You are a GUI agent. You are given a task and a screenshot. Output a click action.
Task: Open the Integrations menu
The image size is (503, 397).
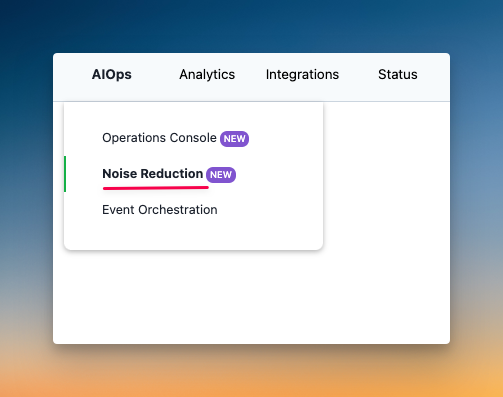302,74
